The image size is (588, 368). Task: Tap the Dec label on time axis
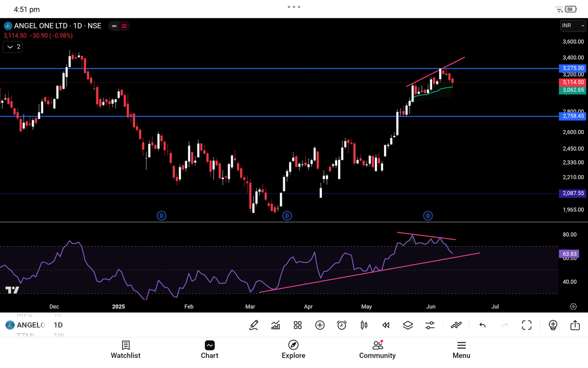(x=54, y=307)
